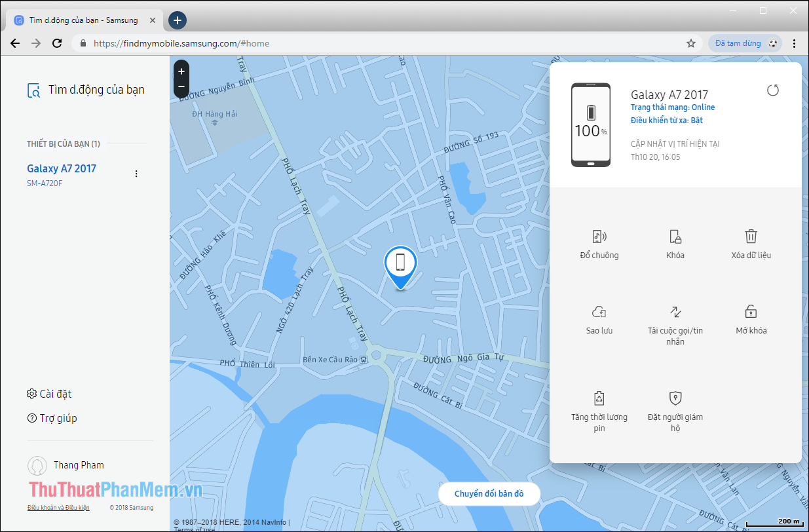Extend battery via Tăng thời lượng pin

tap(599, 409)
